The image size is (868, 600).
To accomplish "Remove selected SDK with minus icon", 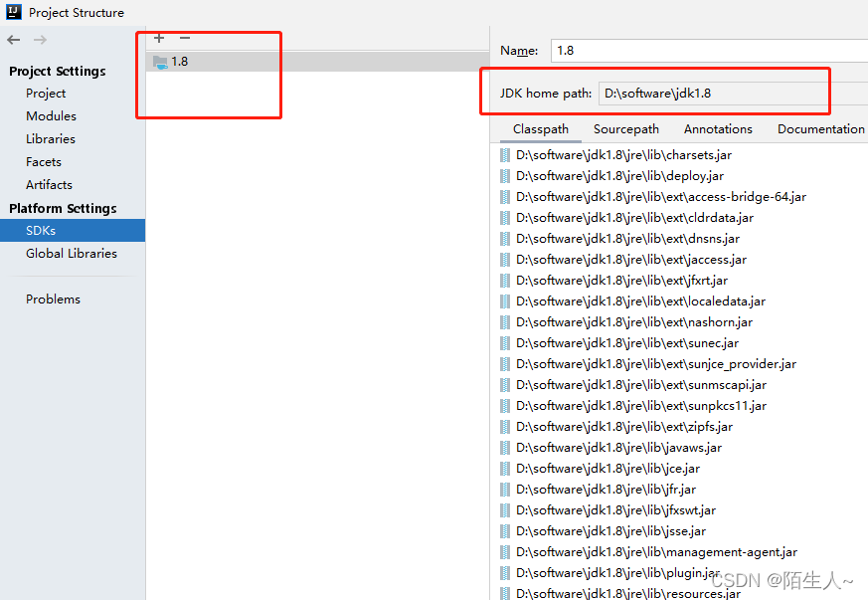I will pos(185,38).
